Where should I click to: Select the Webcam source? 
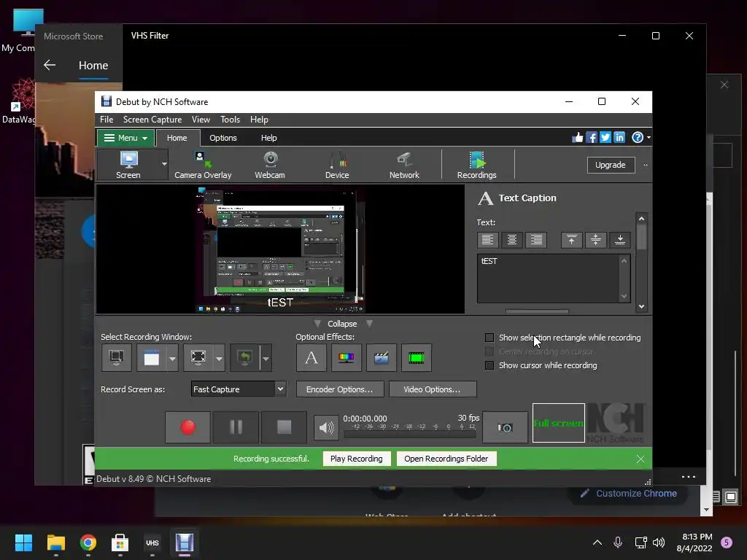tap(270, 165)
